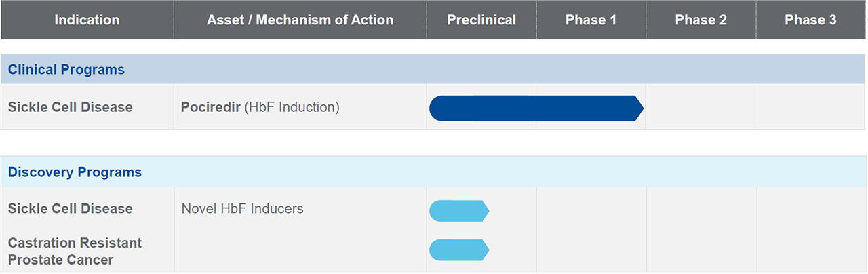
Task: Click the light blue Novel HbF Inducers bar
Action: coord(458,211)
